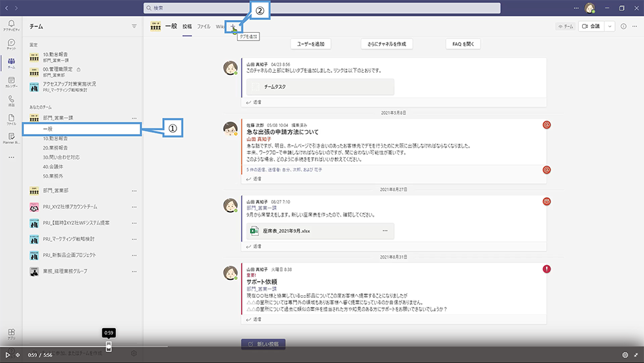644x363 pixels.
Task: Open the チームタスク tab link card
Action: point(320,87)
